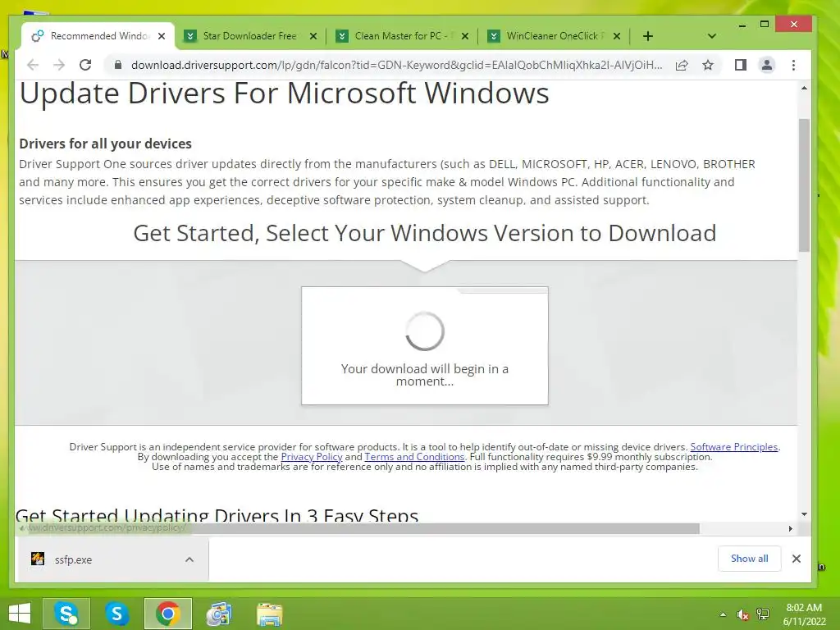Maximize the Chrome window
Screen dimensions: 840x630
tap(765, 24)
